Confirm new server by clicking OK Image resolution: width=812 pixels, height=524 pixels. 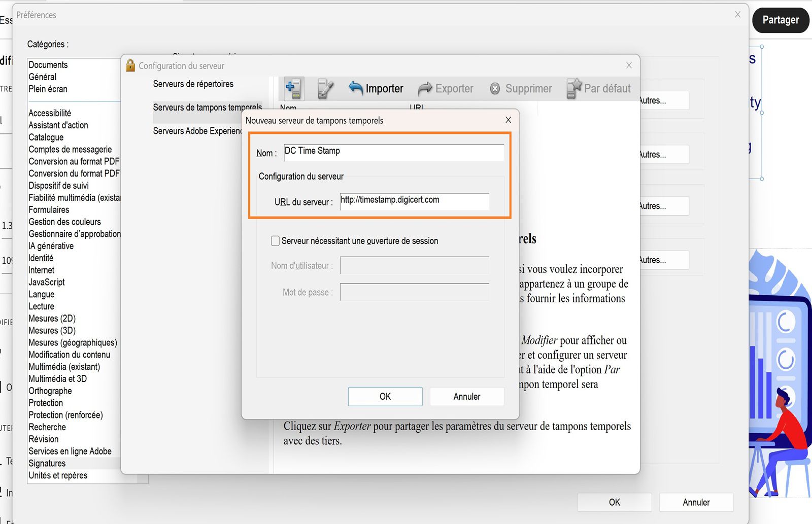pos(385,396)
